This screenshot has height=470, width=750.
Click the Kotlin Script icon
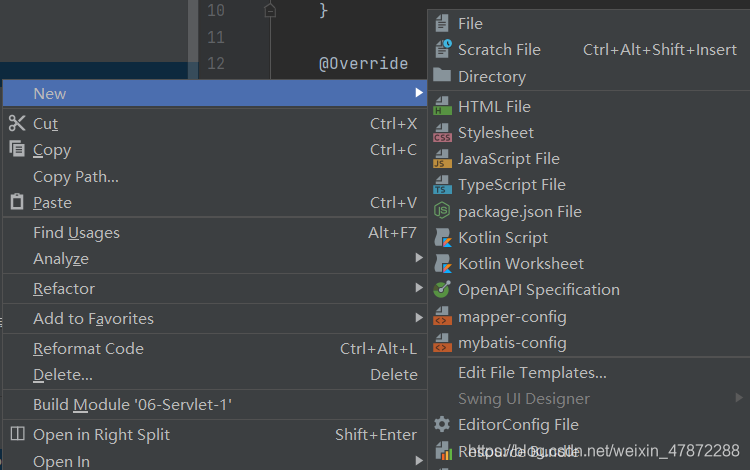point(443,238)
